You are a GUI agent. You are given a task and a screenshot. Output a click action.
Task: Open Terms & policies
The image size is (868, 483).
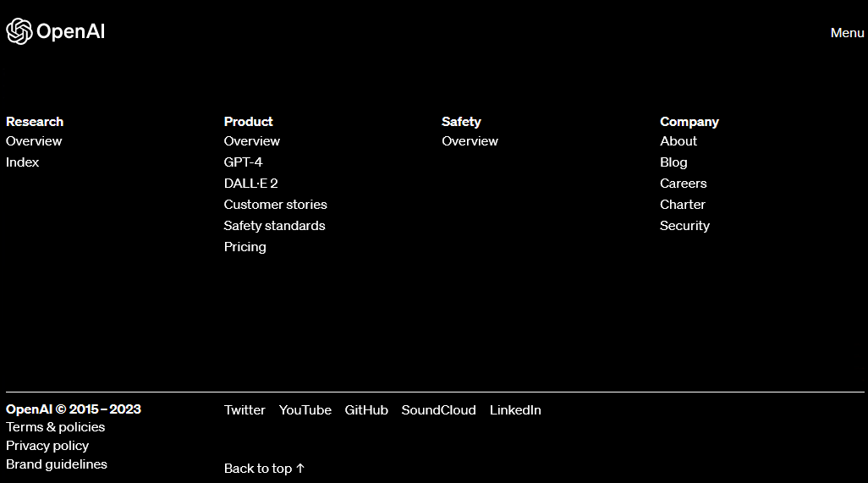[x=55, y=427]
